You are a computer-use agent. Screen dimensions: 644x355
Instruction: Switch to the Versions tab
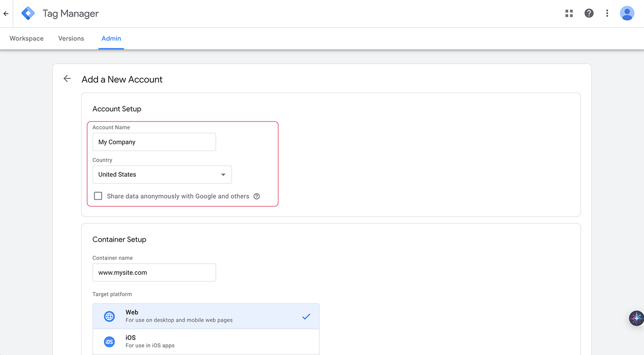71,39
